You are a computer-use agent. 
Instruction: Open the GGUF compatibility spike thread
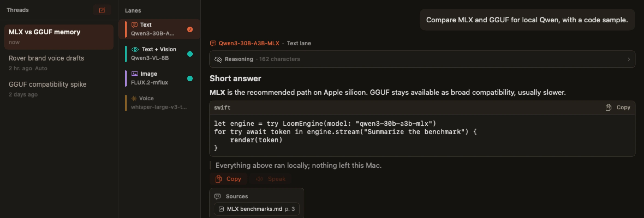(x=59, y=89)
